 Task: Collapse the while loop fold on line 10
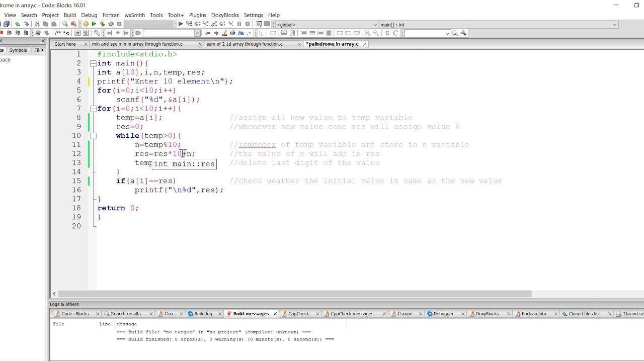[93, 136]
